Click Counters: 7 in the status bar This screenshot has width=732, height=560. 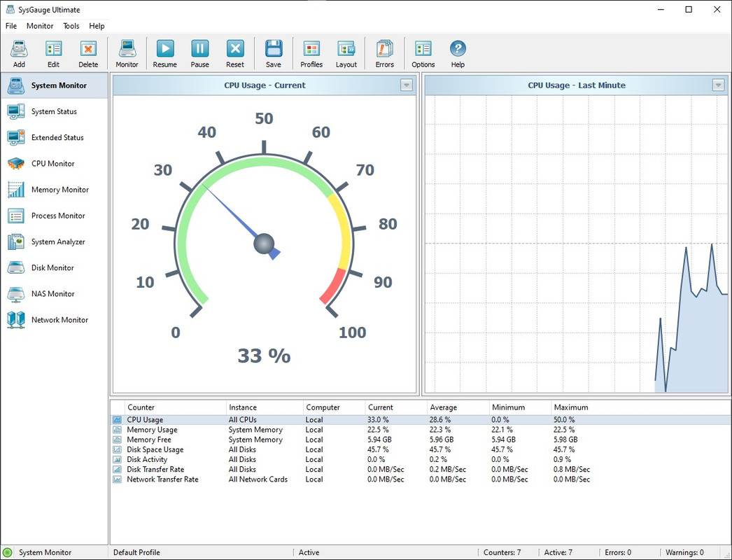[502, 552]
